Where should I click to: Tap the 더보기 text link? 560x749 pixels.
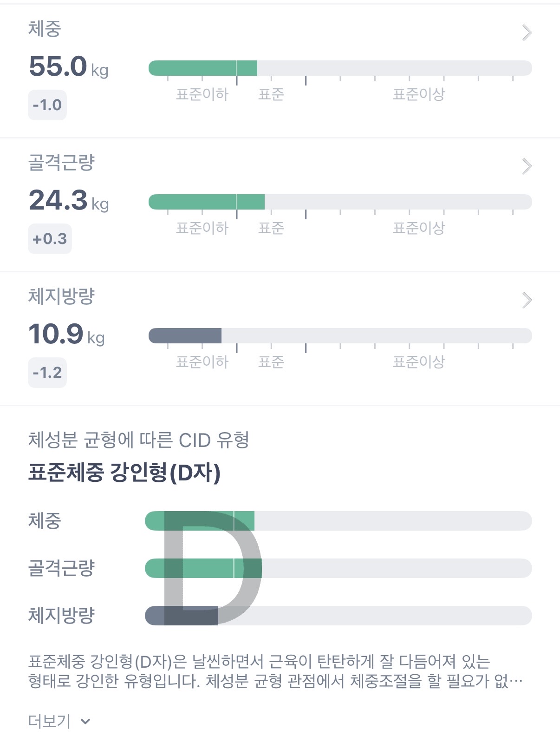pos(49,721)
